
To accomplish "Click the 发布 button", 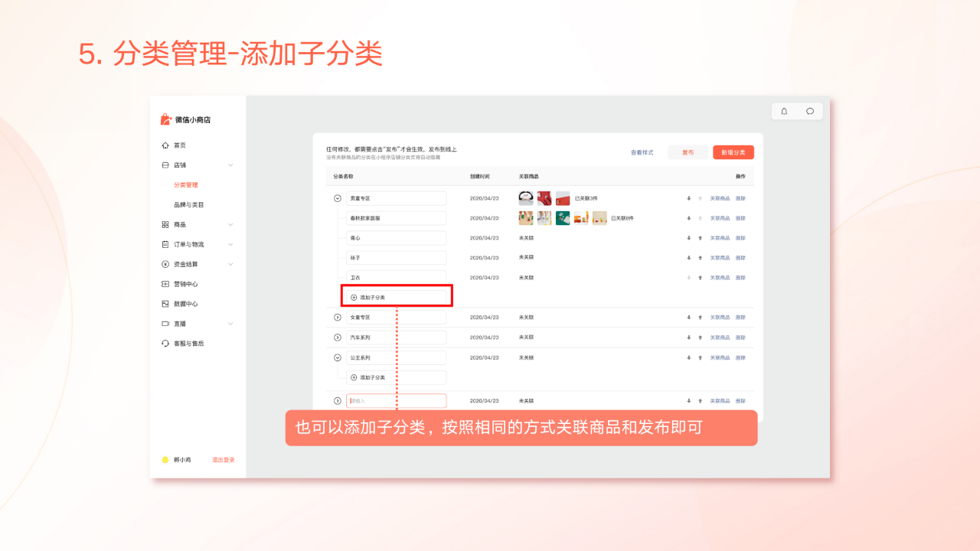I will click(x=688, y=152).
